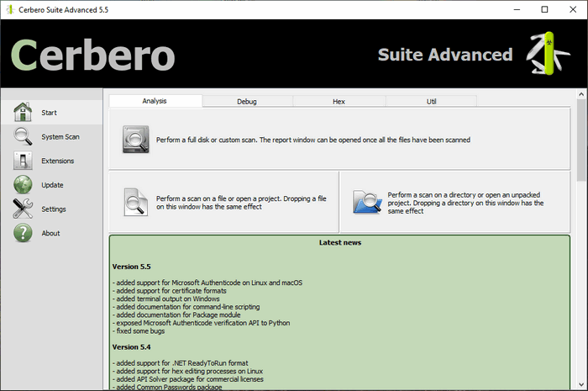Screen dimensions: 588x391
Task: Click the 'Version 5.5' heading
Action: click(132, 267)
